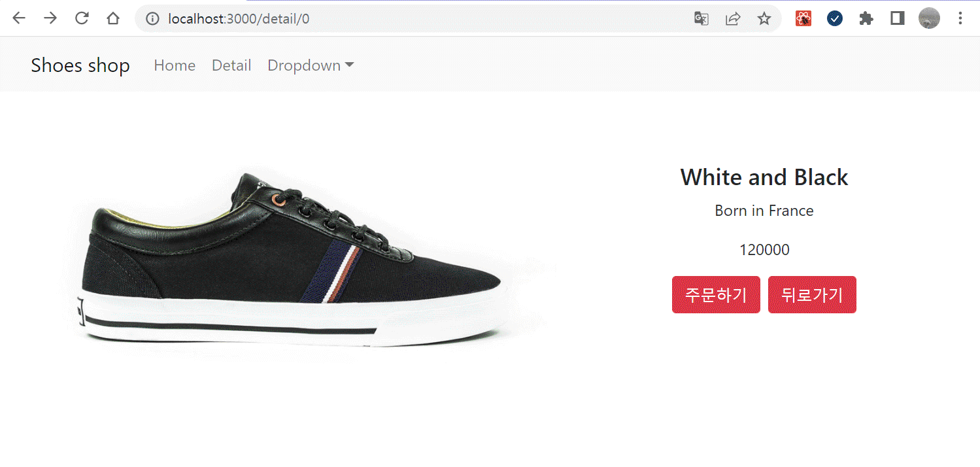Click the site information icon in the address bar
Image resolution: width=980 pixels, height=467 pixels.
152,19
